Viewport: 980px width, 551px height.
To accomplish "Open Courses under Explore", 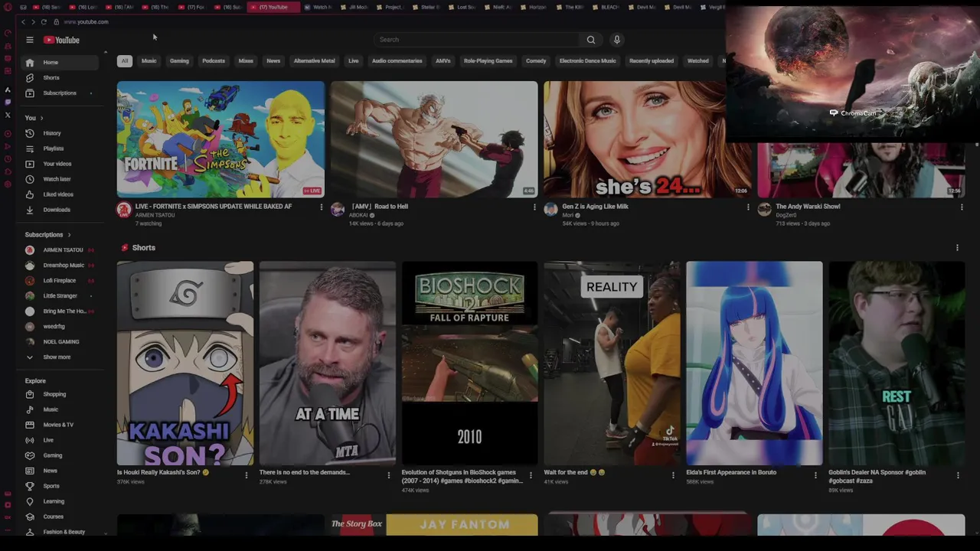I will pos(60,517).
